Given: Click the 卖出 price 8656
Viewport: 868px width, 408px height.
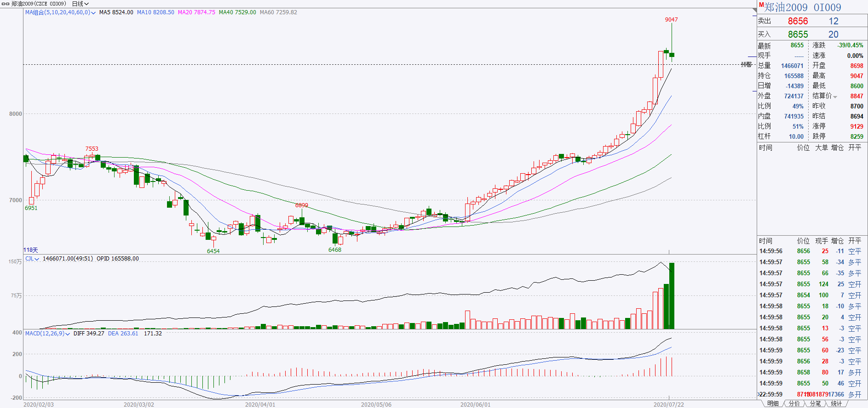Looking at the screenshot, I should point(798,21).
